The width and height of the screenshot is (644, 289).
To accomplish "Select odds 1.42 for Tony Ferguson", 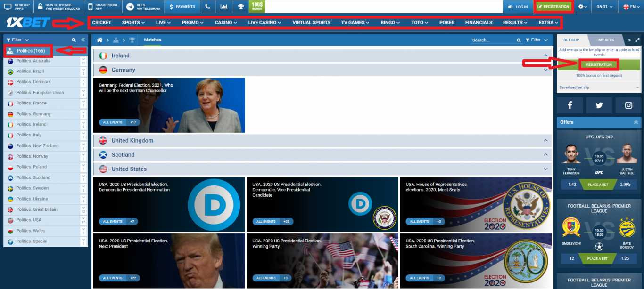I will coord(572,185).
